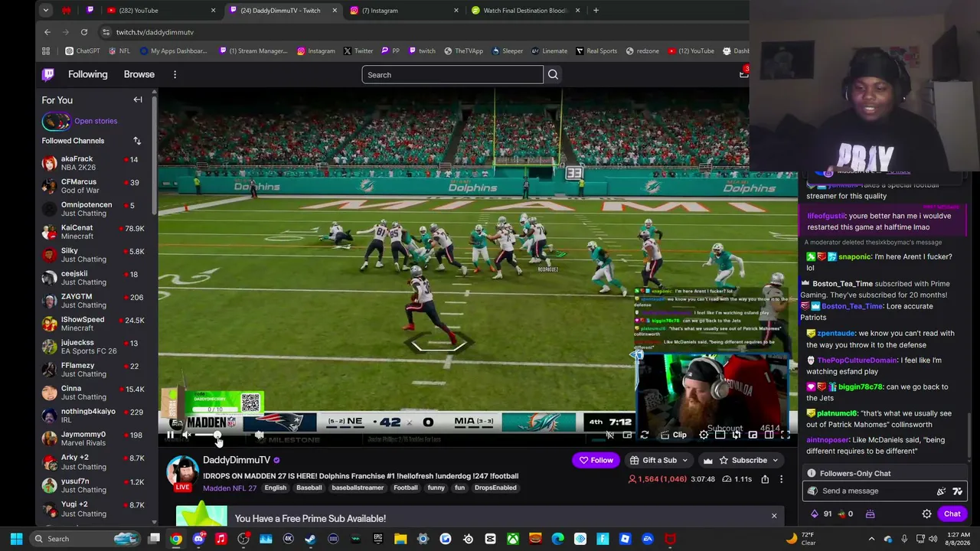
Task: Toggle fullscreen on the video player
Action: (786, 435)
